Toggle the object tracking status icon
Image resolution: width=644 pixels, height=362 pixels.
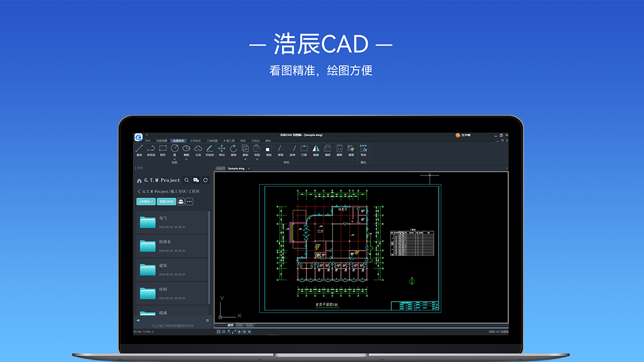click(244, 332)
